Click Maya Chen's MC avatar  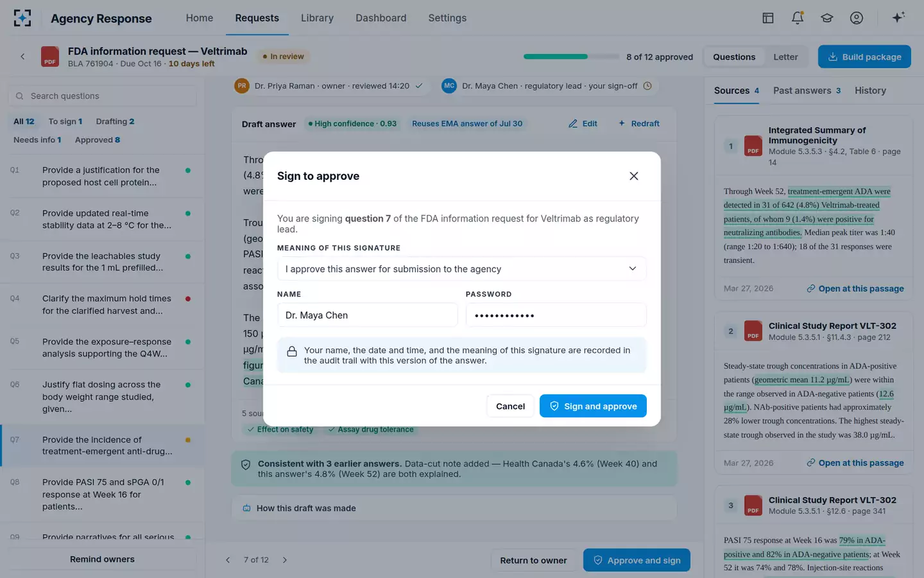pos(449,85)
